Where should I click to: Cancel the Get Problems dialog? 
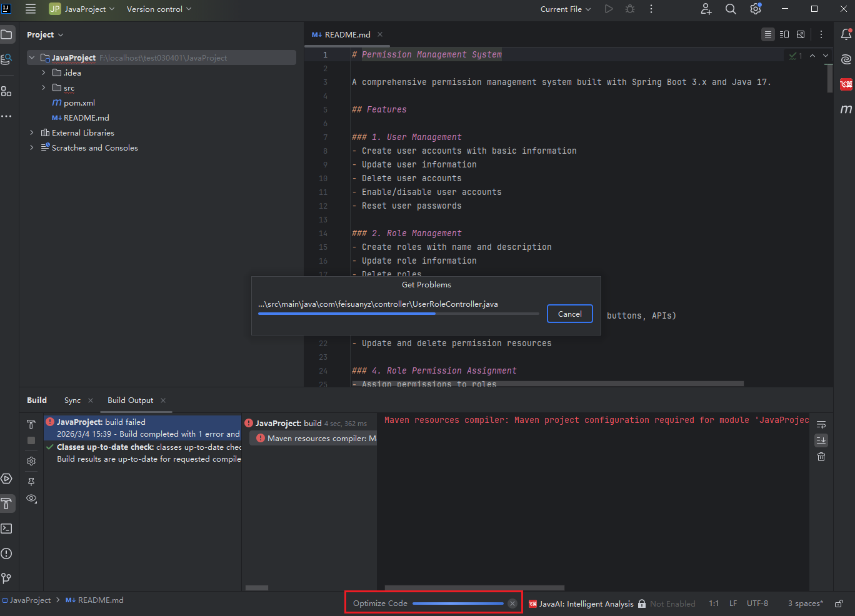point(569,314)
